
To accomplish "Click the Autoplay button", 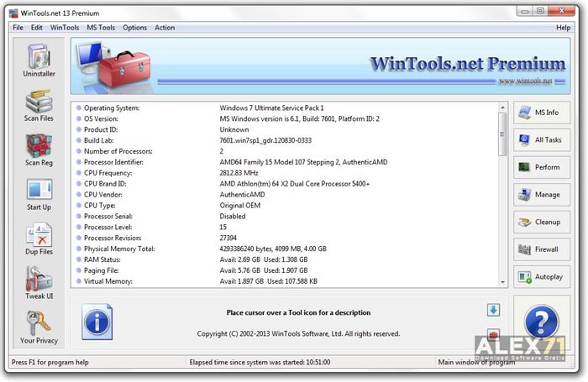I will tap(542, 277).
